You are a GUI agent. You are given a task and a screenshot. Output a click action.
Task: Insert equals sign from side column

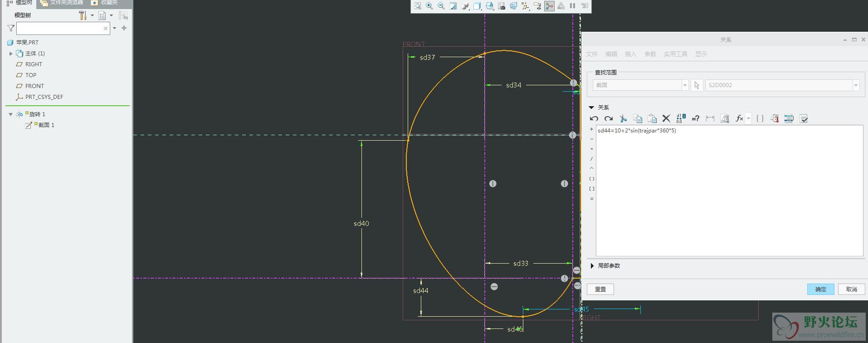(591, 199)
